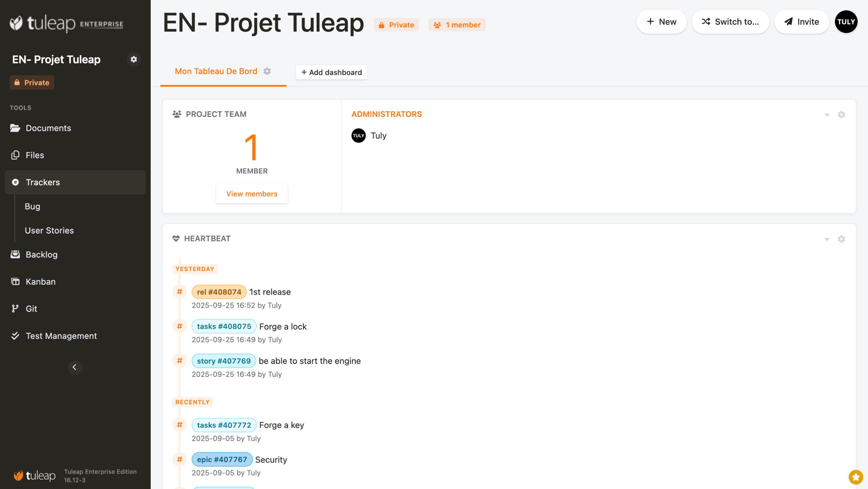868x489 pixels.
Task: Collapse the Heartbeat widget arrow
Action: [827, 239]
